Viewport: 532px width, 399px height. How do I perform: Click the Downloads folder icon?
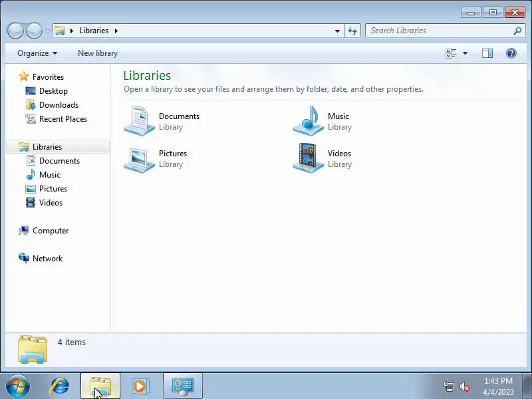click(31, 105)
